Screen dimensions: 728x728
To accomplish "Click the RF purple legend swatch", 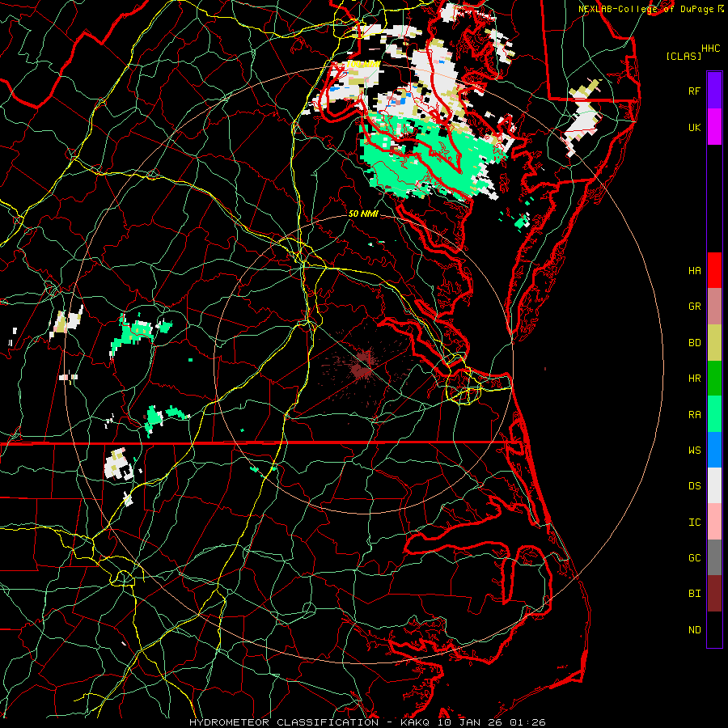I will (x=714, y=91).
